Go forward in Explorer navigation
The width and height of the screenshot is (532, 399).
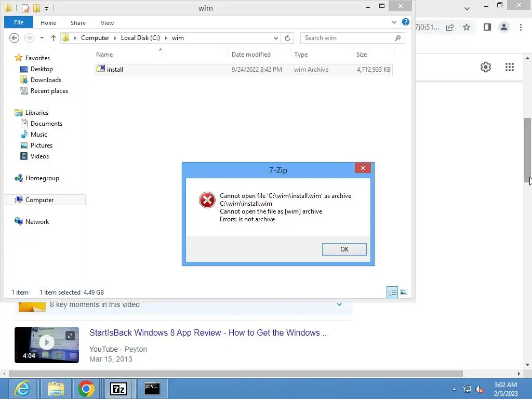click(29, 37)
